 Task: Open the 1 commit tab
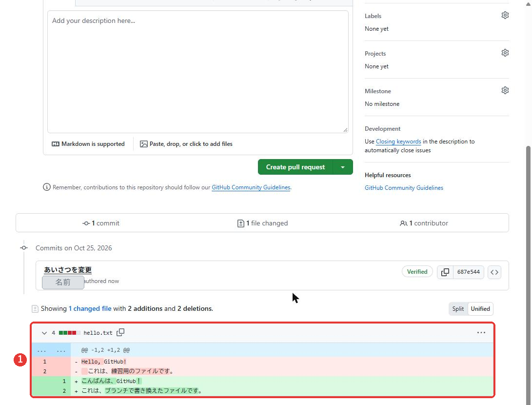pyautogui.click(x=101, y=223)
